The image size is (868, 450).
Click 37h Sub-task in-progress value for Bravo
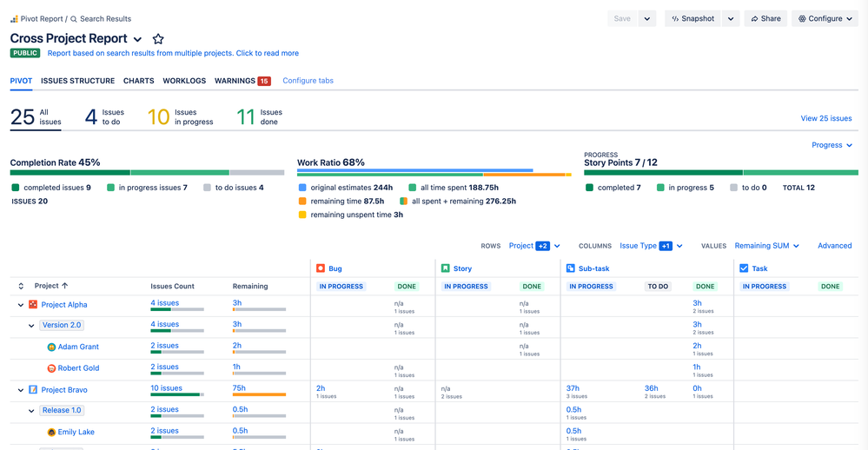click(573, 388)
